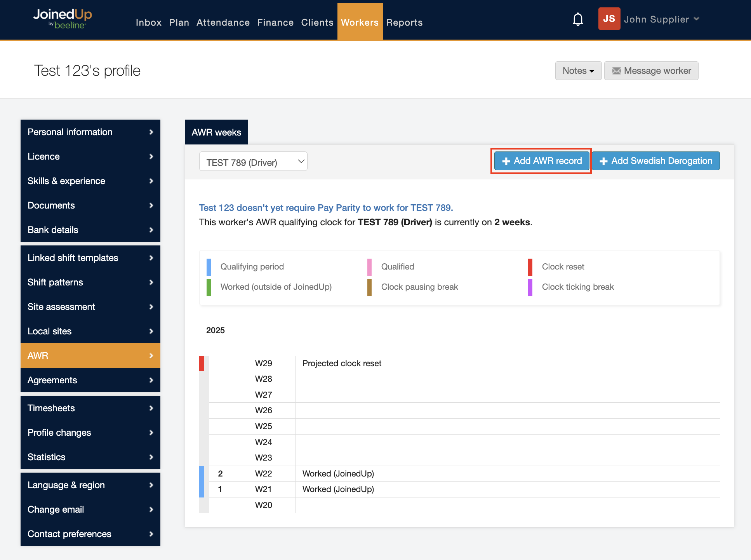Click the envelope icon on Message worker
751x560 pixels.
click(x=616, y=71)
